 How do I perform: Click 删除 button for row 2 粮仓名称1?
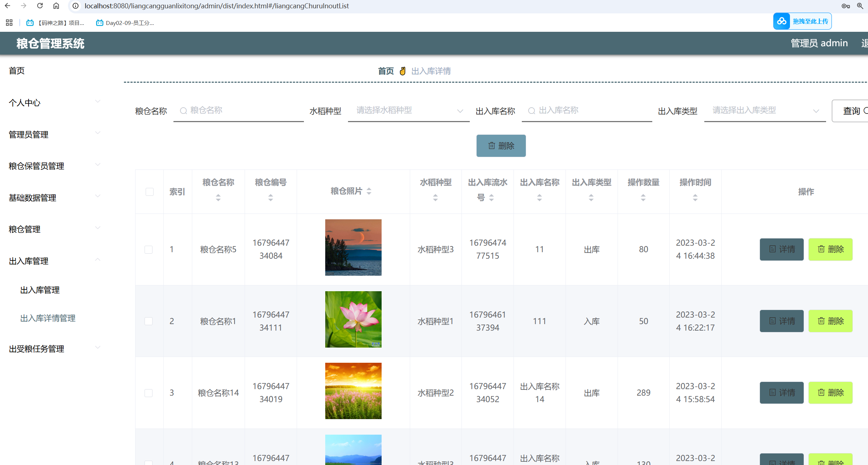coord(830,321)
